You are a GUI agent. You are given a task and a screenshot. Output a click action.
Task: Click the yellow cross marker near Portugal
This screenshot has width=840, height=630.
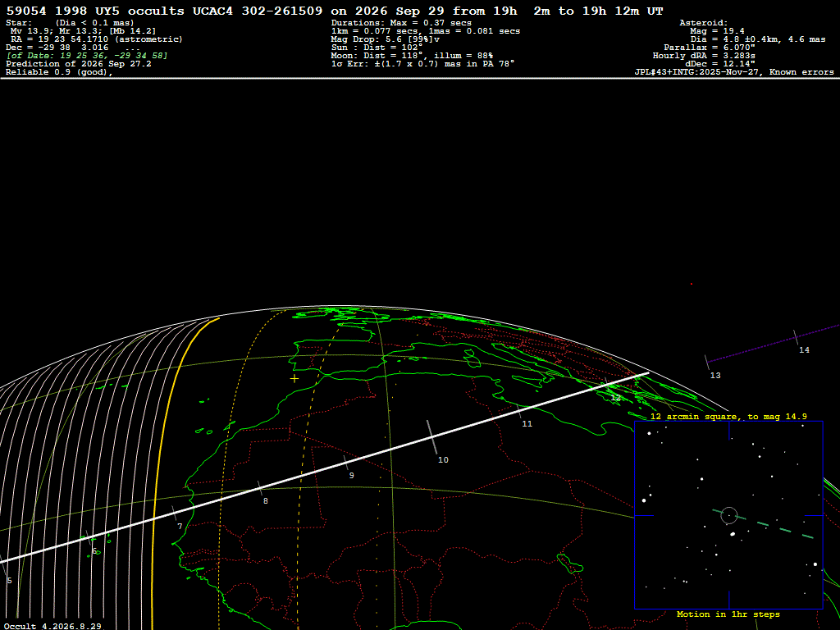[x=294, y=379]
